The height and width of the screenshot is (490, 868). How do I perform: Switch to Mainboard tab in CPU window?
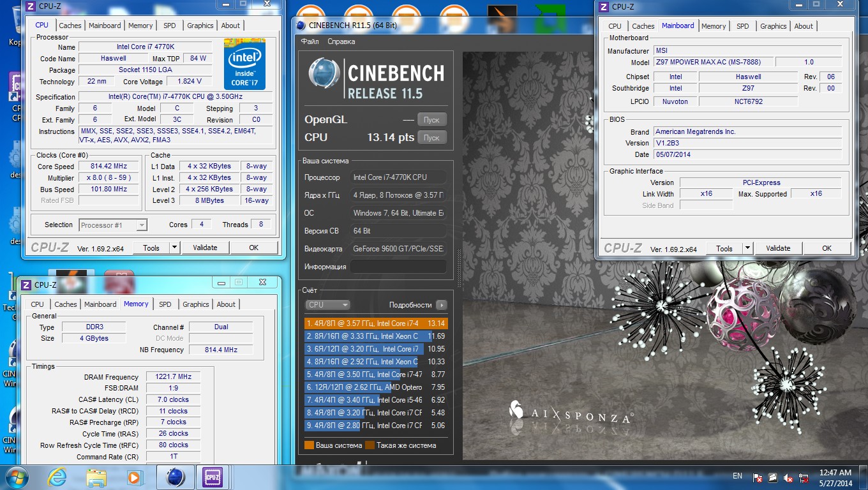105,26
